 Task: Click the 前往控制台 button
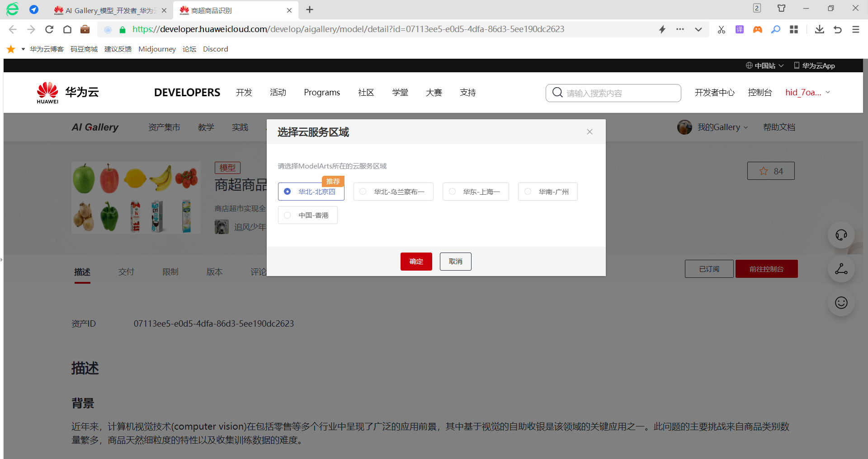point(767,269)
